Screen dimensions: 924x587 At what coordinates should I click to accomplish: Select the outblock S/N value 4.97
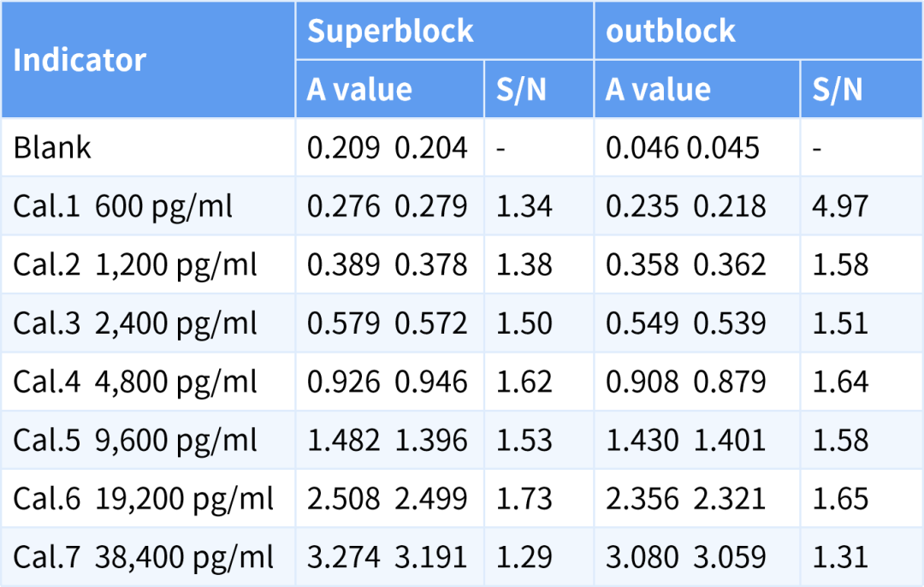pos(840,206)
